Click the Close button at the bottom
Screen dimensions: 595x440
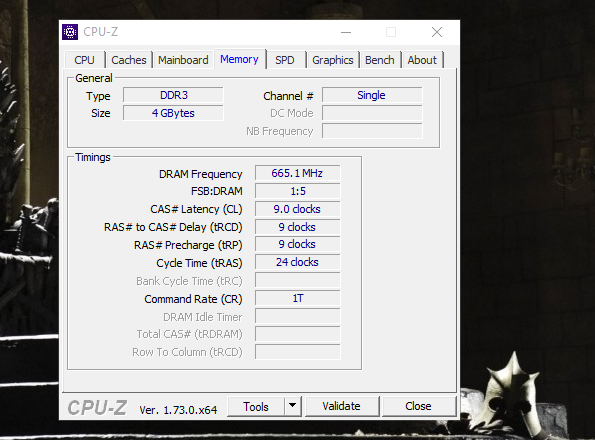tap(418, 406)
